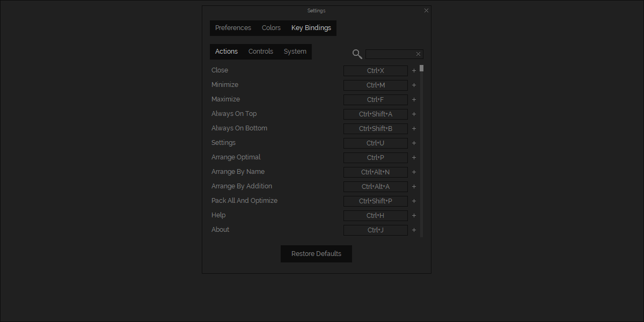Screen dimensions: 644x322
Task: Clear the search field with the X icon
Action: (418, 54)
